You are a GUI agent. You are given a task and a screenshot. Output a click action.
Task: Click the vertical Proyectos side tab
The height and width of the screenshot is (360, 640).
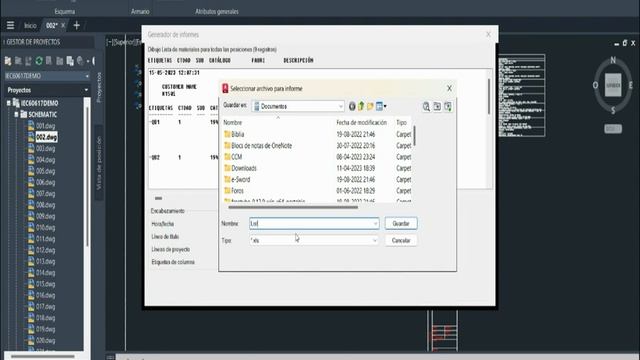coord(99,87)
